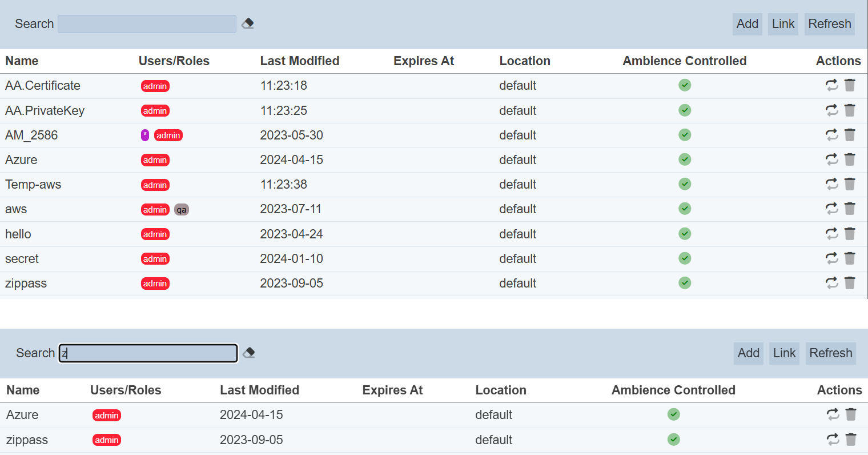Delete the entry named secret via trash icon

tap(850, 258)
